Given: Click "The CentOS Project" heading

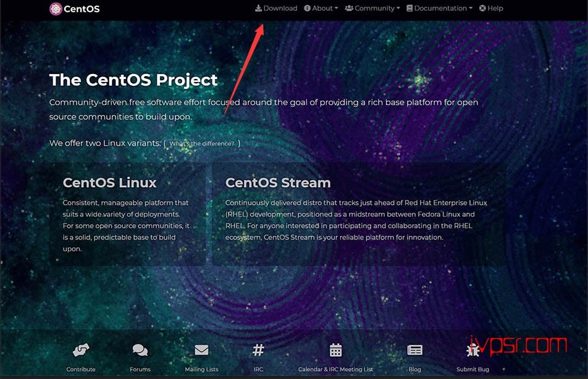Looking at the screenshot, I should pyautogui.click(x=133, y=80).
